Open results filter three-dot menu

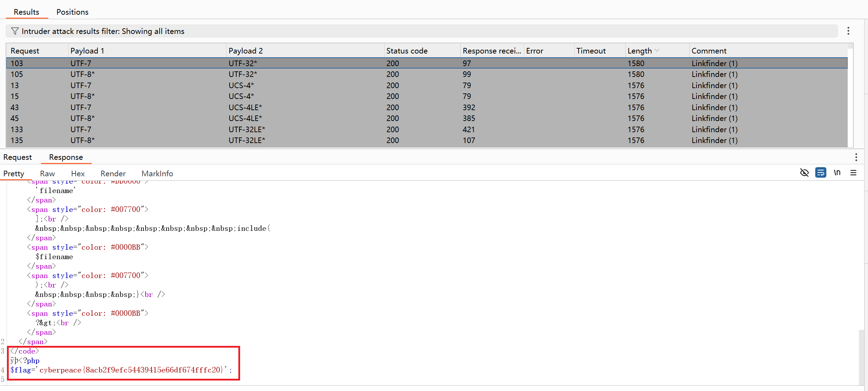848,31
